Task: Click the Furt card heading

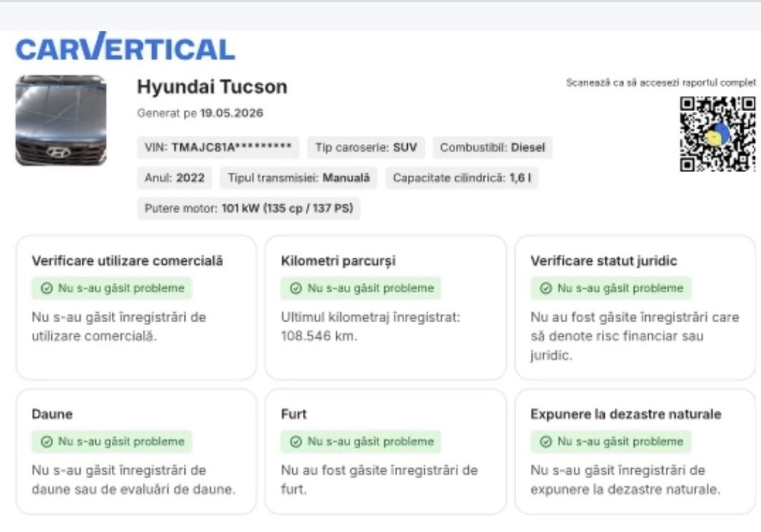Action: [x=294, y=414]
